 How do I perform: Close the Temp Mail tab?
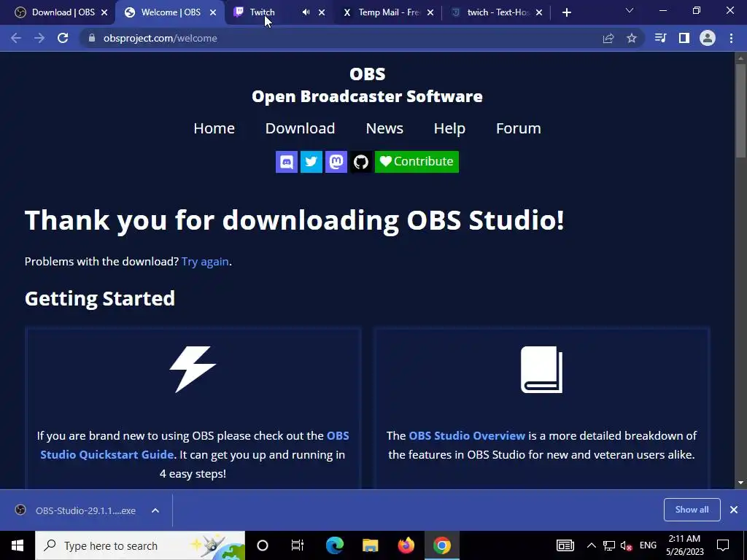tap(430, 12)
